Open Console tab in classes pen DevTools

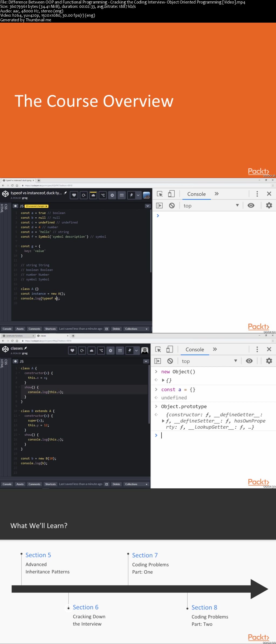pos(195,349)
